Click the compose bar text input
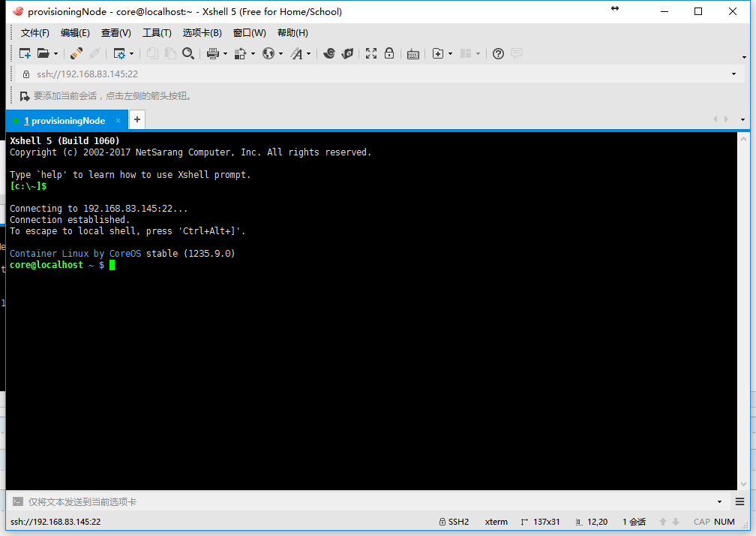 [x=369, y=501]
